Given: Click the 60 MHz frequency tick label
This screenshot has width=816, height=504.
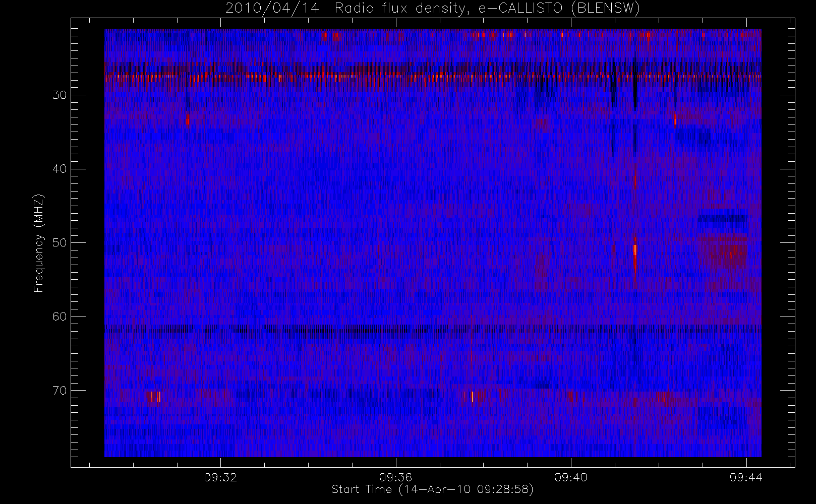Looking at the screenshot, I should coord(60,317).
